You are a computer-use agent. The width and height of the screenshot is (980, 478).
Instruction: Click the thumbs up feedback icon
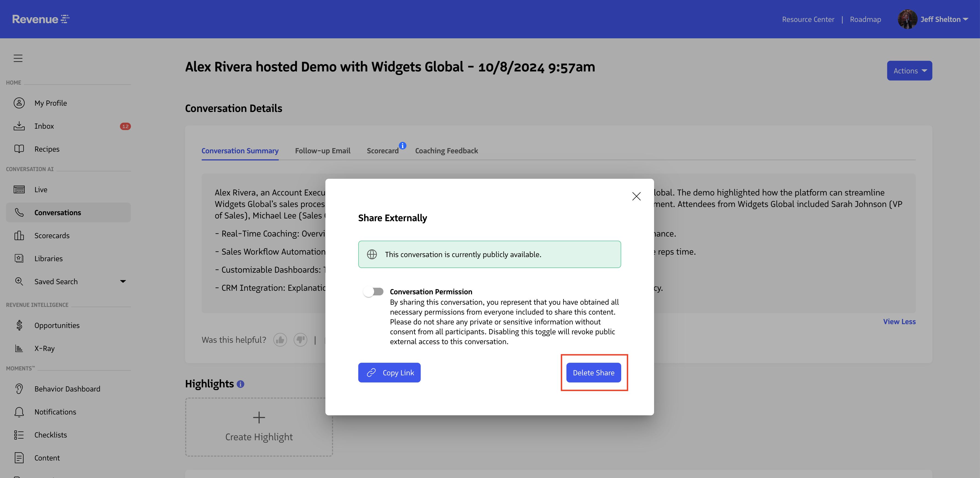[280, 339]
